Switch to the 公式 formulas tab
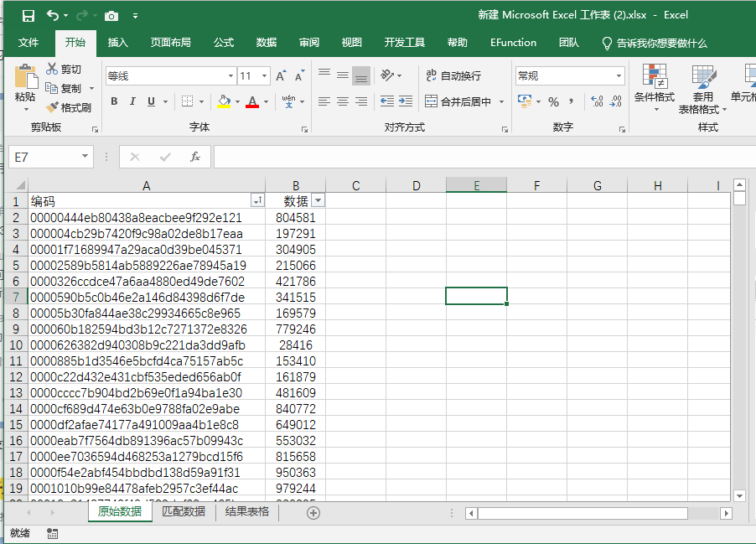 coord(224,43)
